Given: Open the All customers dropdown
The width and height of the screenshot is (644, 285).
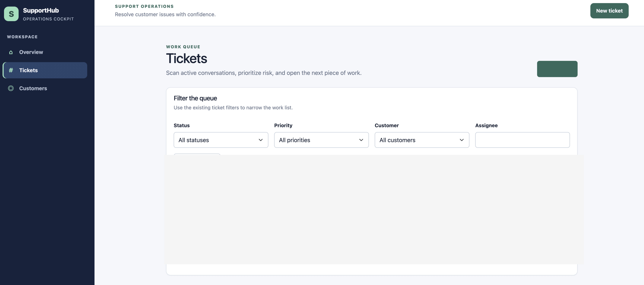Looking at the screenshot, I should [x=422, y=140].
